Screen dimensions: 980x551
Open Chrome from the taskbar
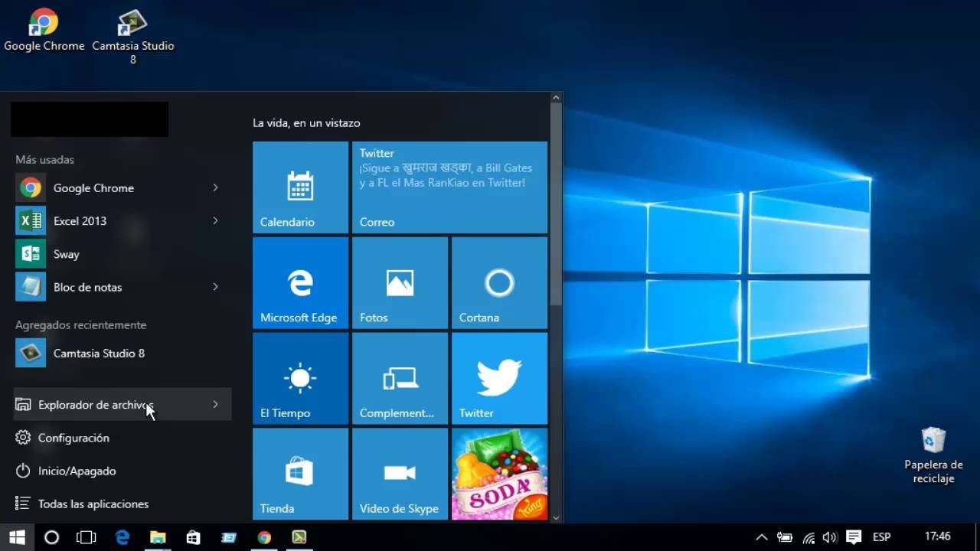pos(264,537)
